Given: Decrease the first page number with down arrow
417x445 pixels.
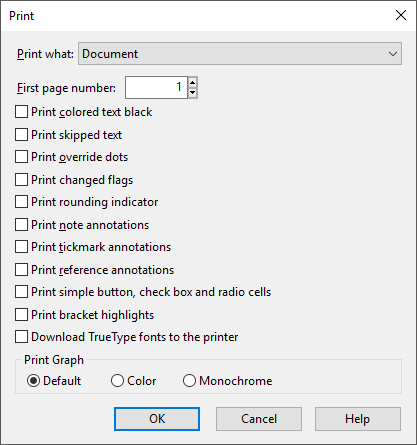Looking at the screenshot, I should 192,93.
